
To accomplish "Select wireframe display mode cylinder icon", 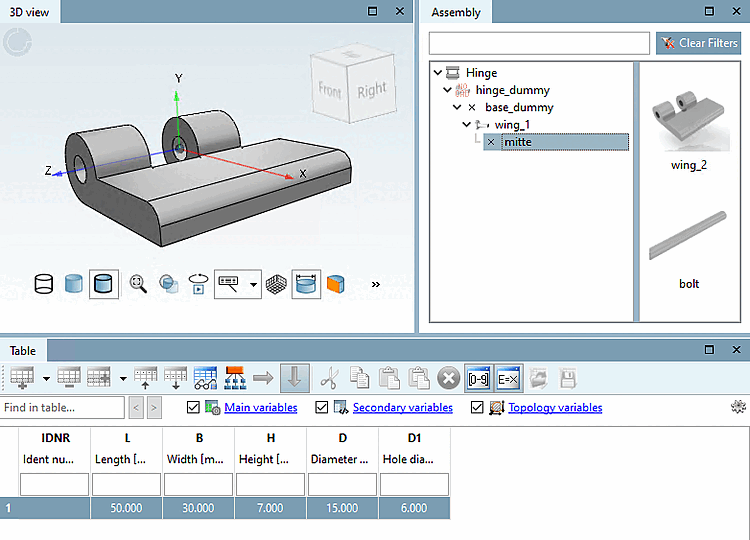I will click(x=43, y=284).
